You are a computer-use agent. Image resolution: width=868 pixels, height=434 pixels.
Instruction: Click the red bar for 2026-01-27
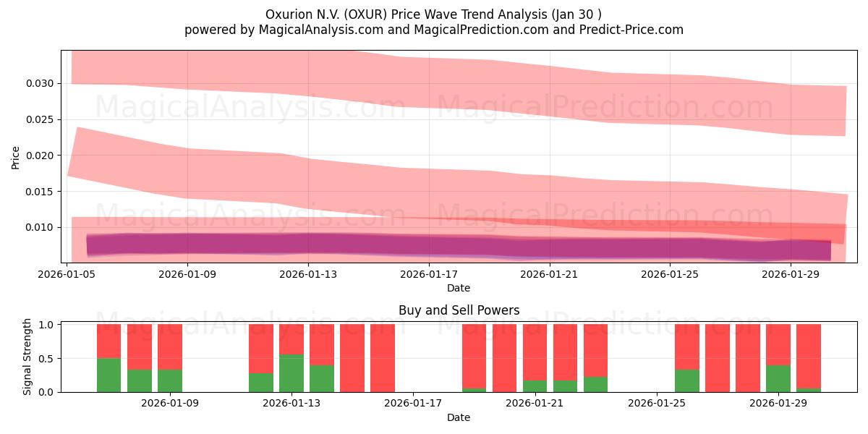point(718,358)
